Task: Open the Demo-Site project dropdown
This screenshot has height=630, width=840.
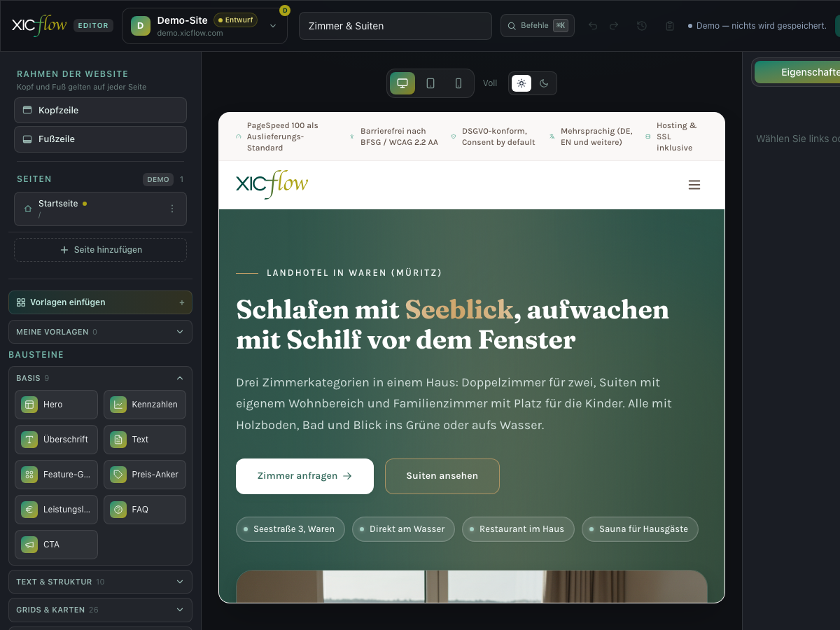Action: click(204, 26)
